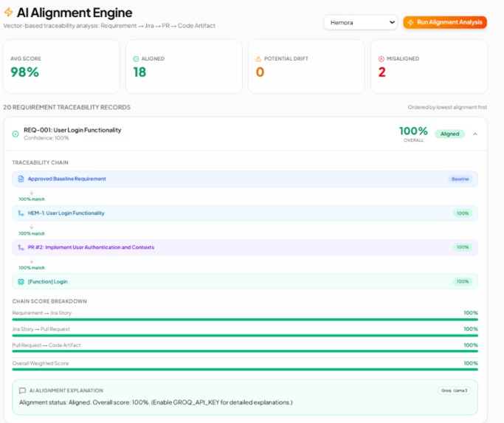The height and width of the screenshot is (423, 504).
Task: Open PR #2: Implement User Authentication and Contexts
Action: [x=91, y=247]
